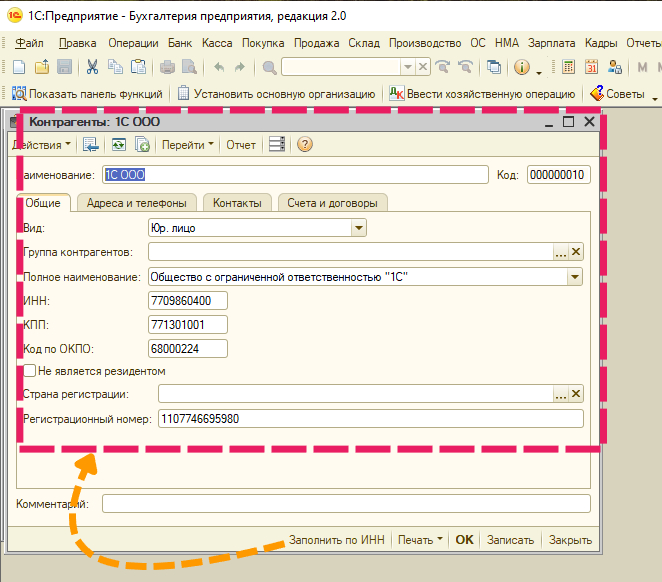Open the Продажа menu
Image resolution: width=662 pixels, height=582 pixels.
tap(316, 43)
